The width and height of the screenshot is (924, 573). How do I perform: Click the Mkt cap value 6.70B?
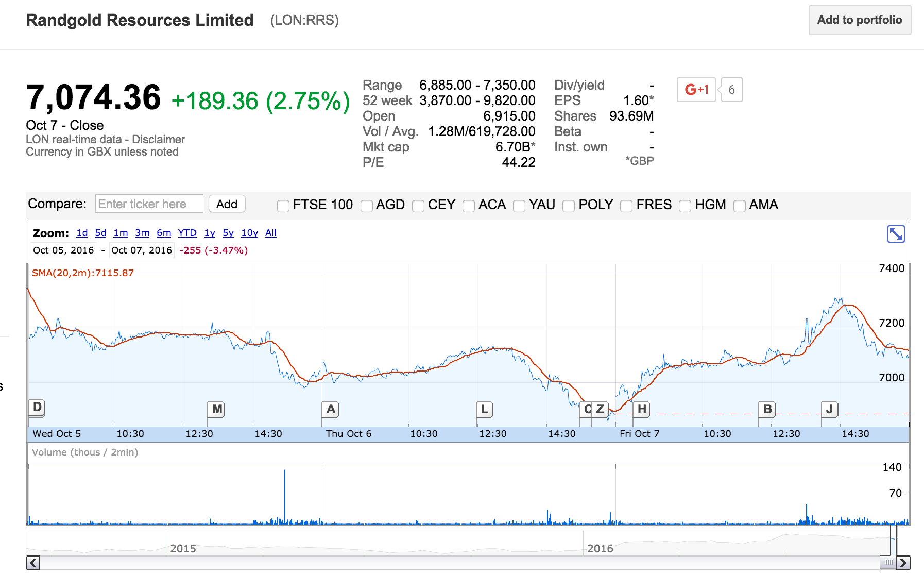coord(515,147)
